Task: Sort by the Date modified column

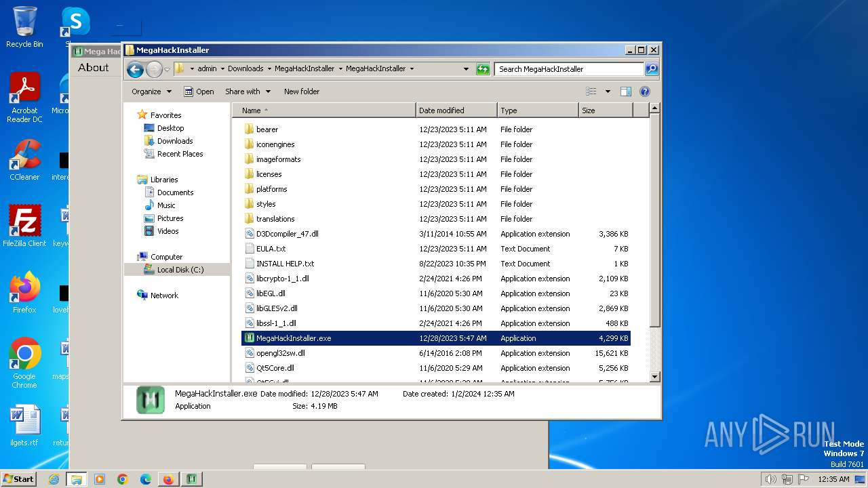Action: 456,110
